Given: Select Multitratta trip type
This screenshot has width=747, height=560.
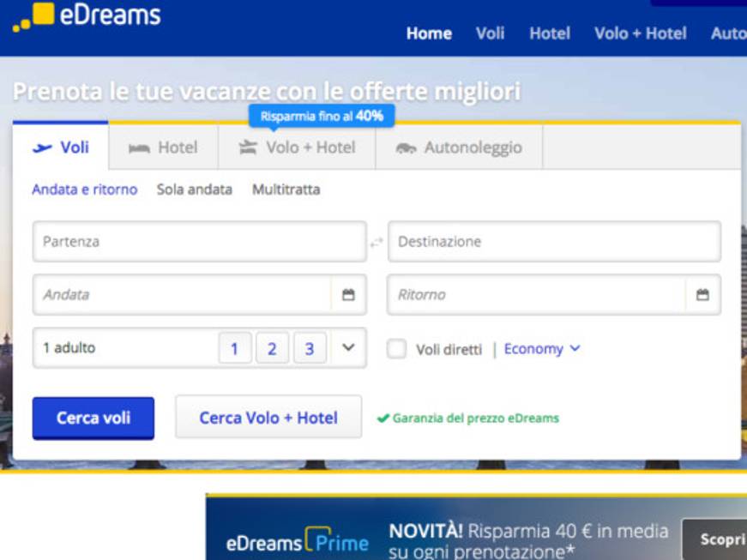Looking at the screenshot, I should coord(286,190).
